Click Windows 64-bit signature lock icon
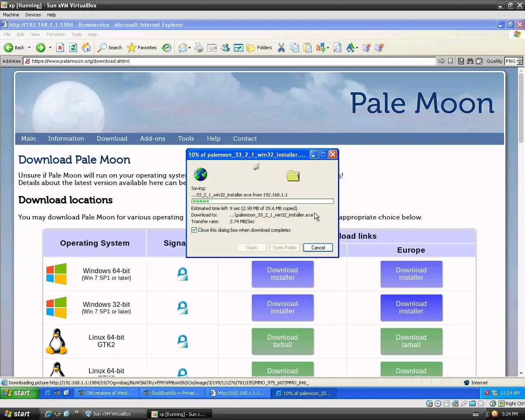 (183, 274)
